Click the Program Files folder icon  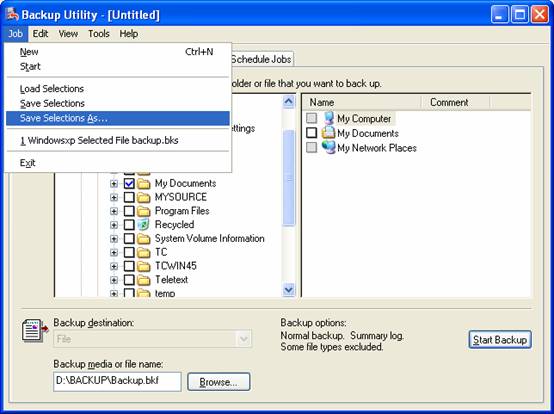coord(144,211)
